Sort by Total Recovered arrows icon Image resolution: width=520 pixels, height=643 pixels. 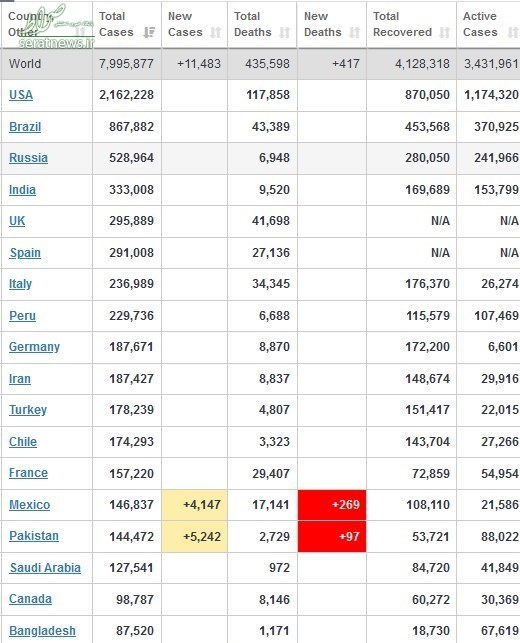pos(445,32)
